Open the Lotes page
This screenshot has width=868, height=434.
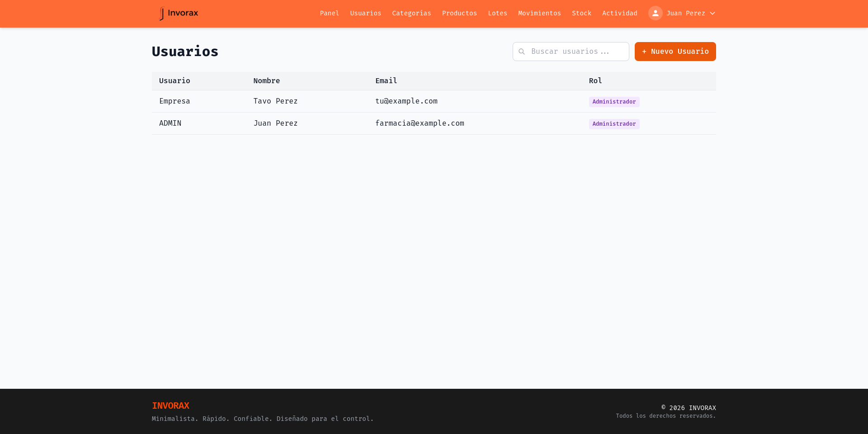point(497,13)
